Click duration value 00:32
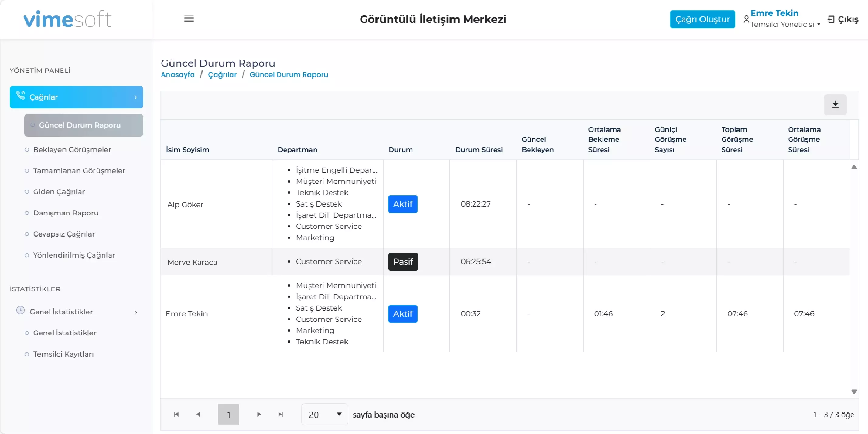This screenshot has width=868, height=434. pyautogui.click(x=470, y=314)
